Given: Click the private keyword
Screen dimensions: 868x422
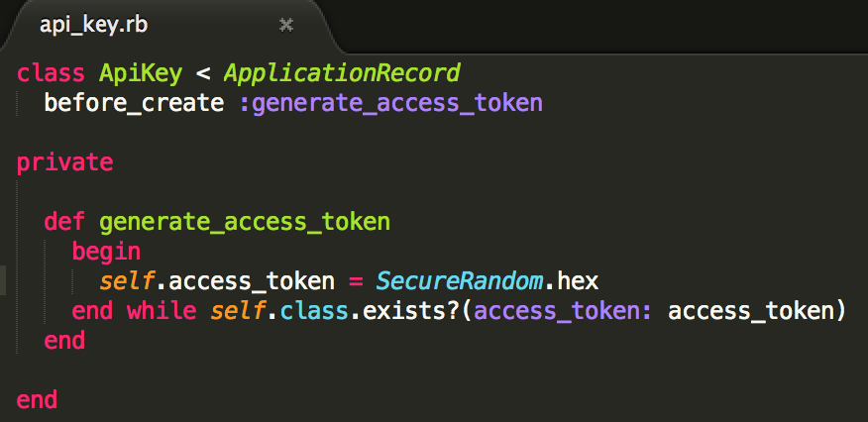Looking at the screenshot, I should pyautogui.click(x=64, y=163).
